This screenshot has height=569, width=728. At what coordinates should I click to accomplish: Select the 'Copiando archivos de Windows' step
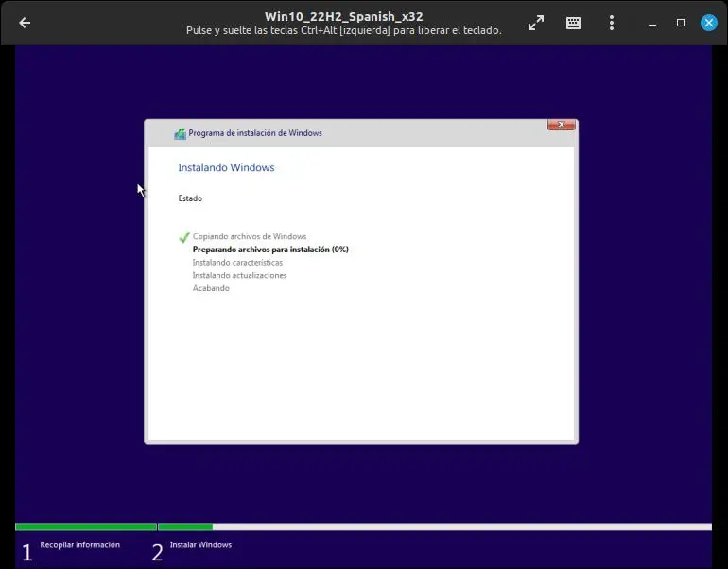click(250, 236)
